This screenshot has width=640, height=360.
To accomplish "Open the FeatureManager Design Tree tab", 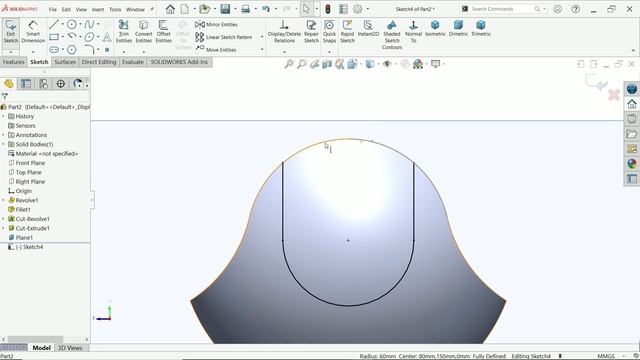I will pos(9,84).
